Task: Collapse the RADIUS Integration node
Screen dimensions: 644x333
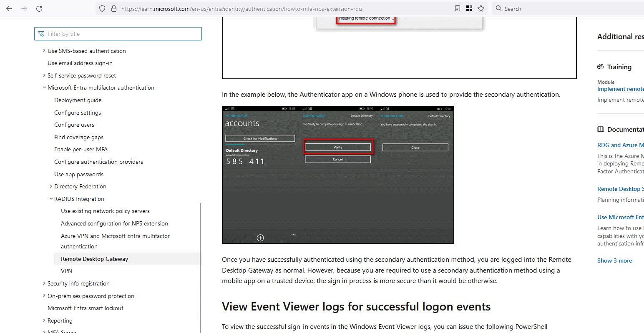Action: click(x=51, y=199)
